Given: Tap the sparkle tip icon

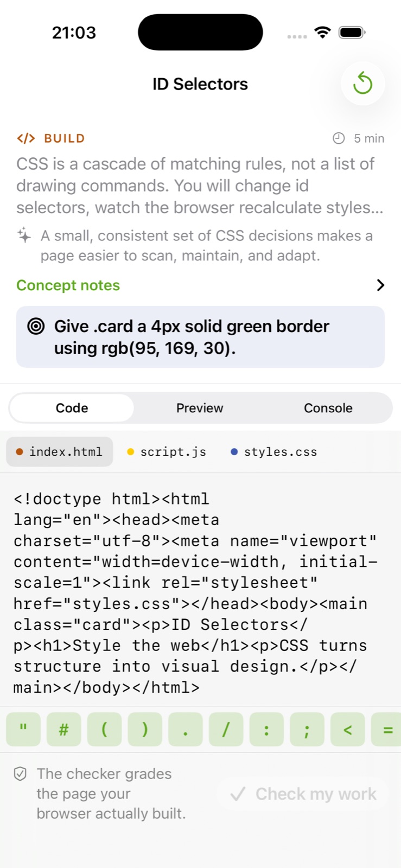Looking at the screenshot, I should [24, 235].
